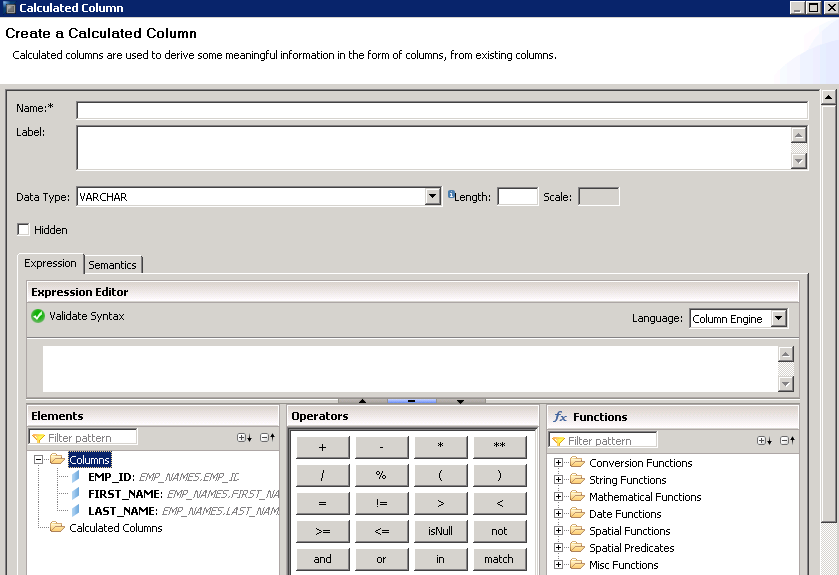Switch to the Semantics tab
Image resolution: width=839 pixels, height=575 pixels.
(x=112, y=265)
